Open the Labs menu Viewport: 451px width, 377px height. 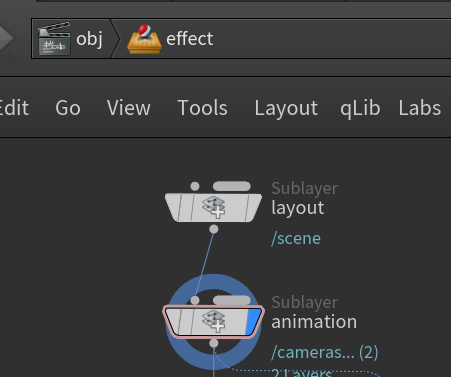coord(420,108)
